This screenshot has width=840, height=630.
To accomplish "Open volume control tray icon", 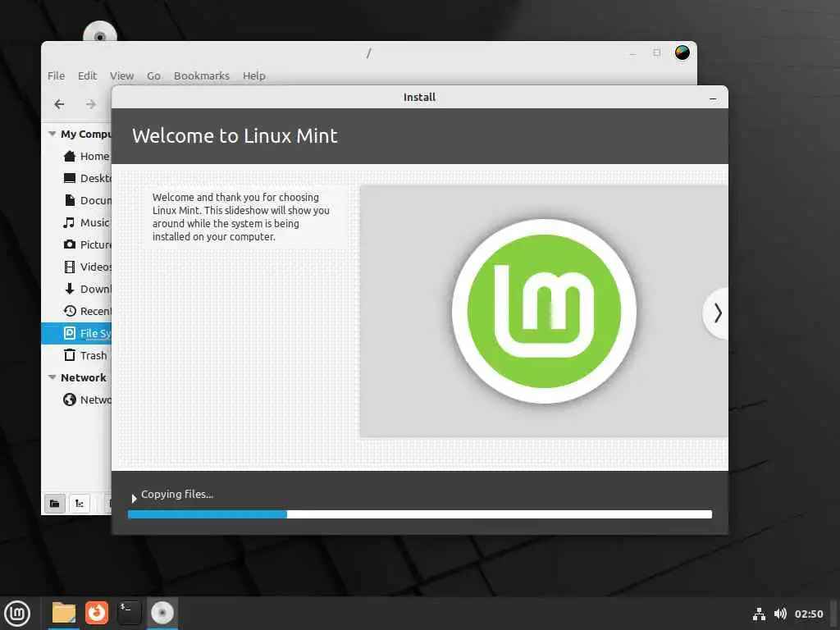I will [x=780, y=614].
